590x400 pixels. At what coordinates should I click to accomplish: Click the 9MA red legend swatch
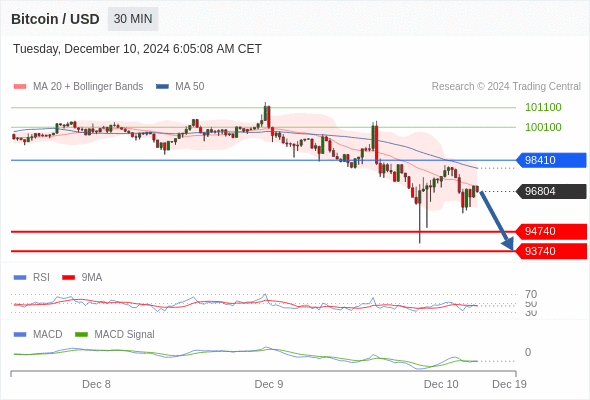[68, 278]
